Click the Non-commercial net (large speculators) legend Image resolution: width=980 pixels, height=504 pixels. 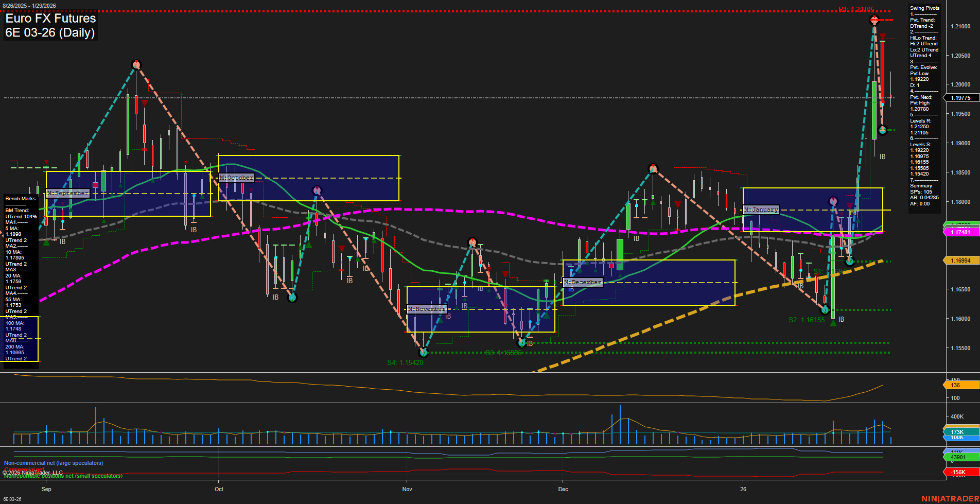point(53,463)
